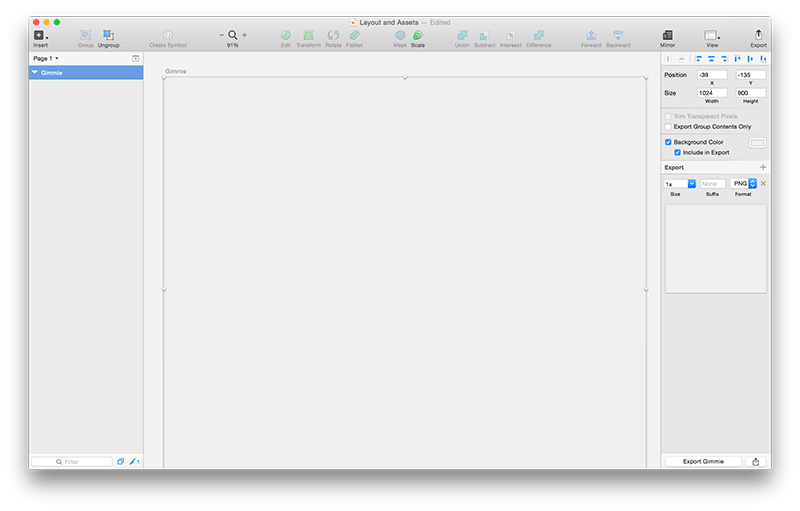Zoom out with the minus button
This screenshot has height=511, width=800.
coord(221,35)
